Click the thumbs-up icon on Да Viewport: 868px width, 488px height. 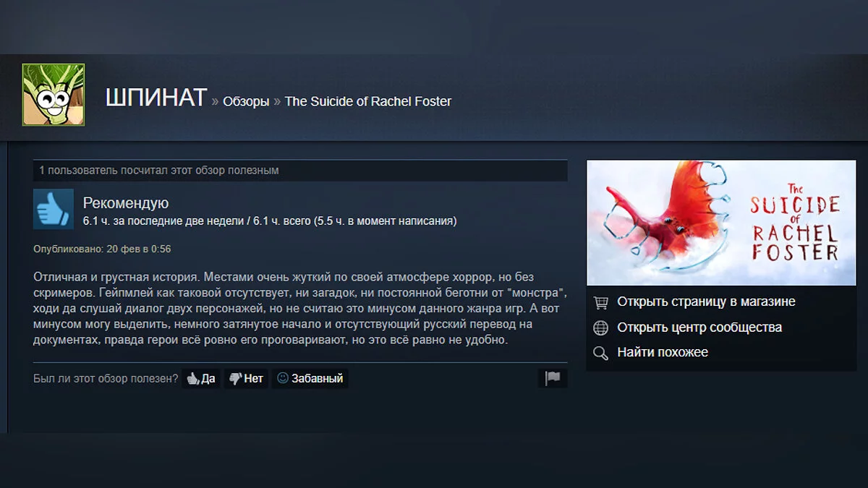click(x=193, y=378)
